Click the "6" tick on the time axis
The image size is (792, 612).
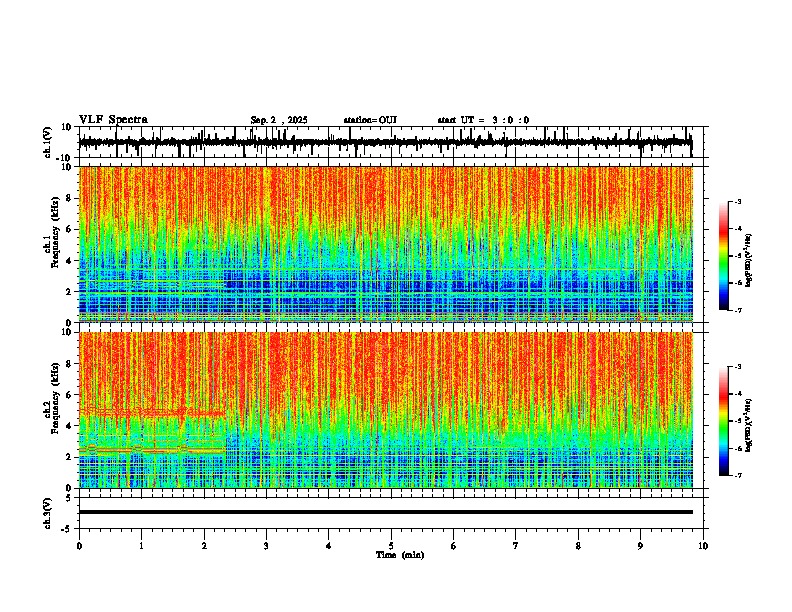pyautogui.click(x=453, y=546)
